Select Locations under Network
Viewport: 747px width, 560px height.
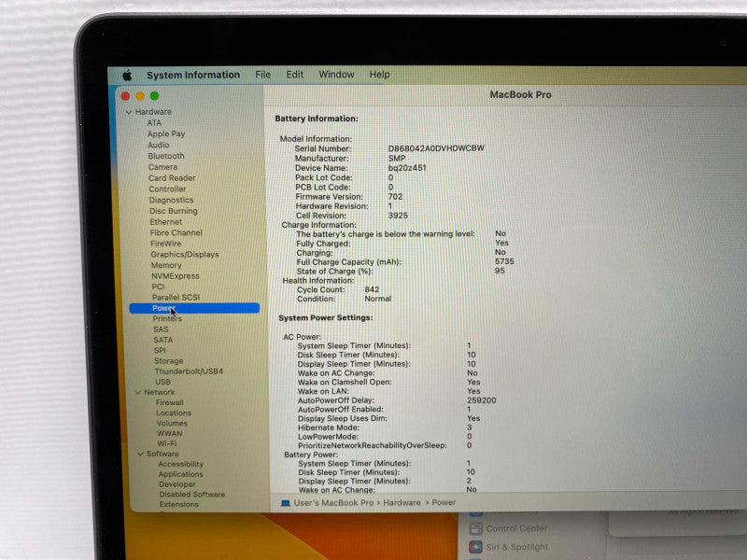click(174, 413)
